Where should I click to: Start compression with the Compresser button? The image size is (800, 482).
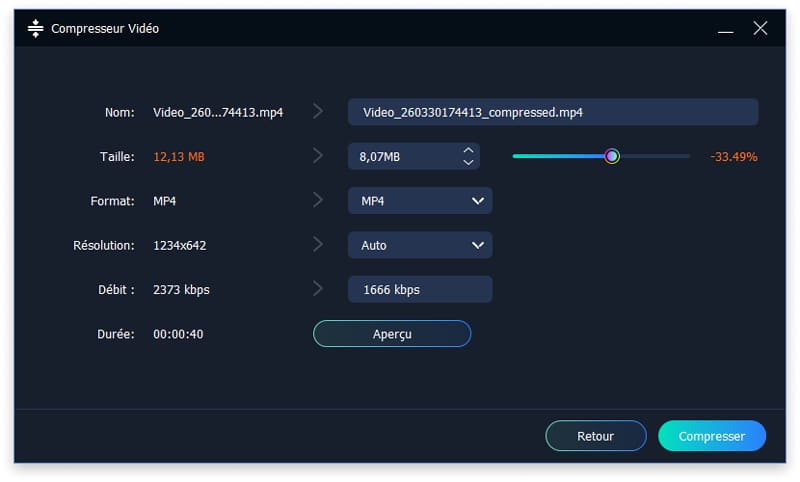pos(712,436)
